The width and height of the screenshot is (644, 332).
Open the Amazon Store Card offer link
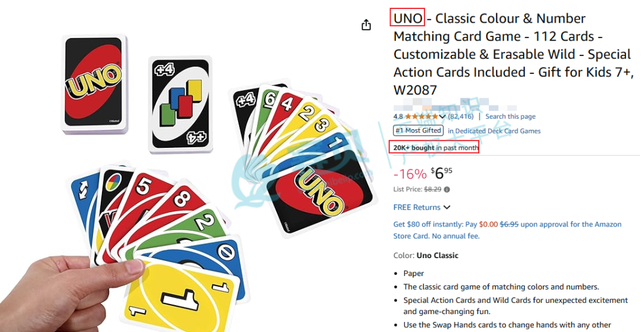(507, 230)
